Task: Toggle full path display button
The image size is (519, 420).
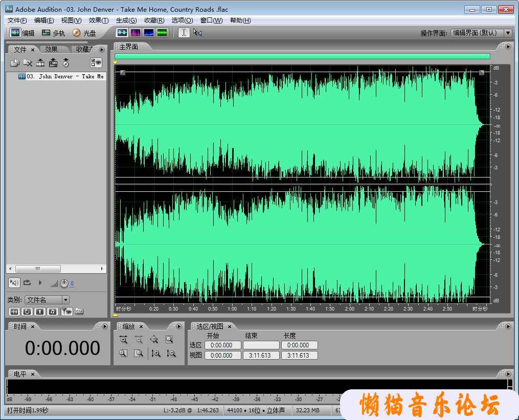Action: tap(79, 311)
